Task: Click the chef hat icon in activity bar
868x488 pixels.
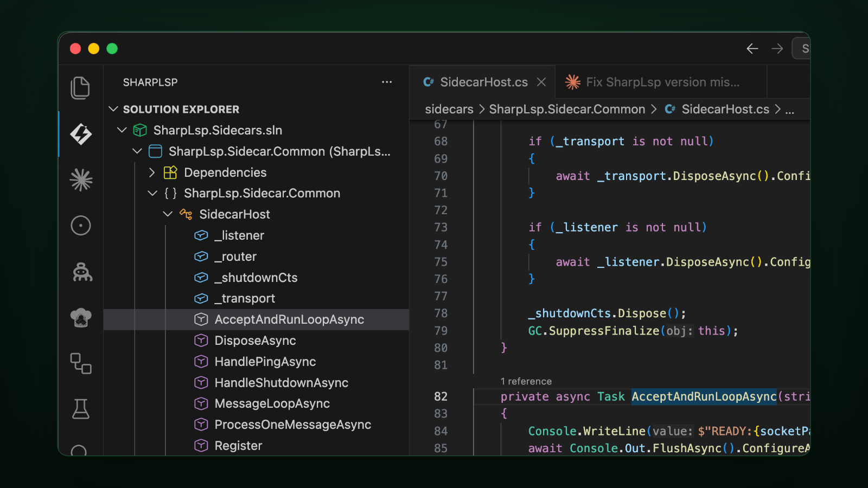Action: click(x=81, y=317)
